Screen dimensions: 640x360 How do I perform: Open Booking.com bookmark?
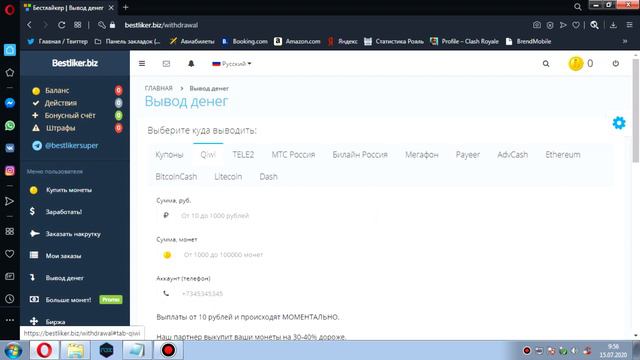tap(244, 41)
